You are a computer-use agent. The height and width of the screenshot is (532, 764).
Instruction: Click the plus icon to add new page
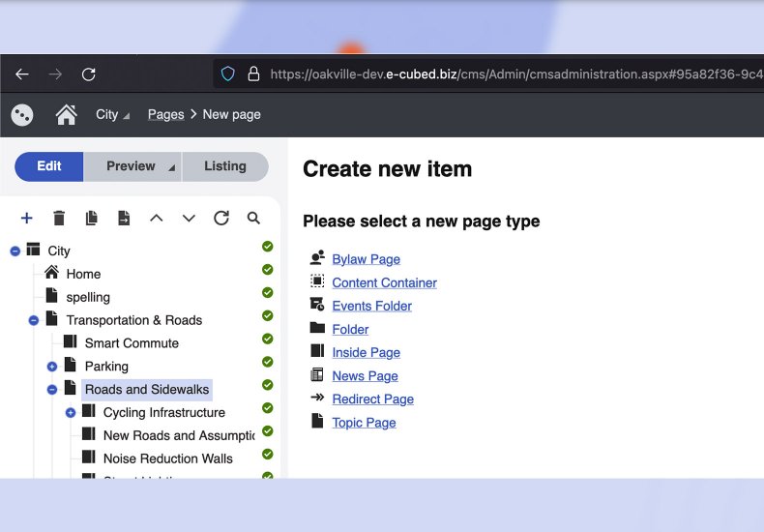(27, 219)
